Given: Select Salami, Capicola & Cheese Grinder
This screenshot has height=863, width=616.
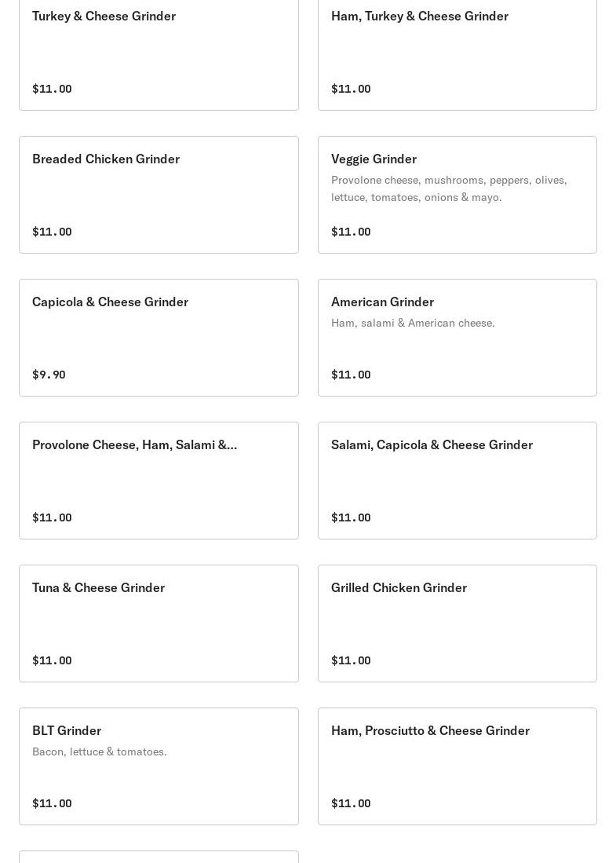Looking at the screenshot, I should coord(457,481).
